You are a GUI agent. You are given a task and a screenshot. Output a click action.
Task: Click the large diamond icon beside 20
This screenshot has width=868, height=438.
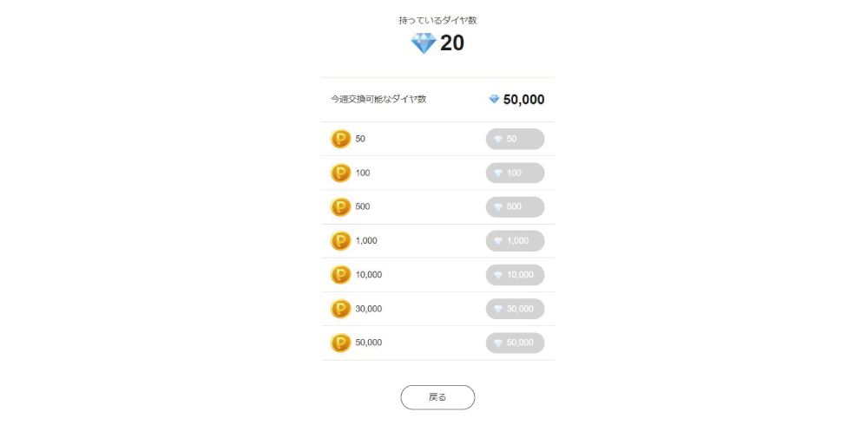tap(424, 43)
